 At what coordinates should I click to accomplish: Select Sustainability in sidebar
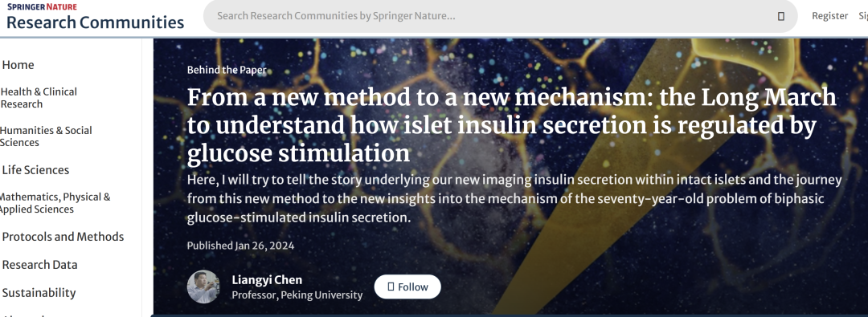[x=39, y=293]
